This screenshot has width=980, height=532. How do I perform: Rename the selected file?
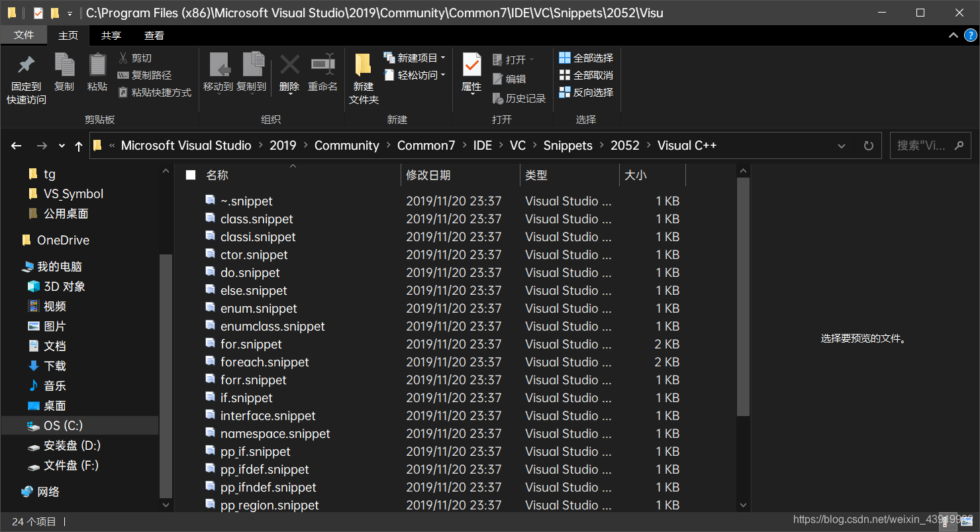point(323,73)
